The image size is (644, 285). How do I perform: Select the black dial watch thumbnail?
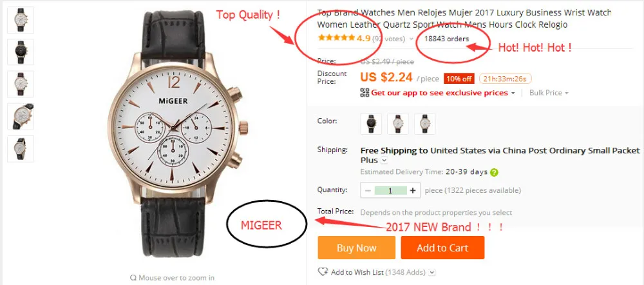(21, 52)
